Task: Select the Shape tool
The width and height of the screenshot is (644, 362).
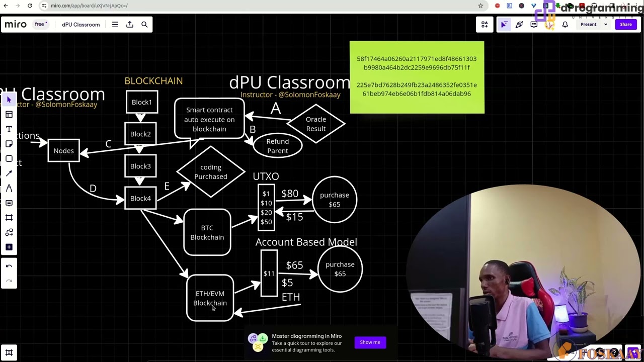Action: click(x=9, y=159)
